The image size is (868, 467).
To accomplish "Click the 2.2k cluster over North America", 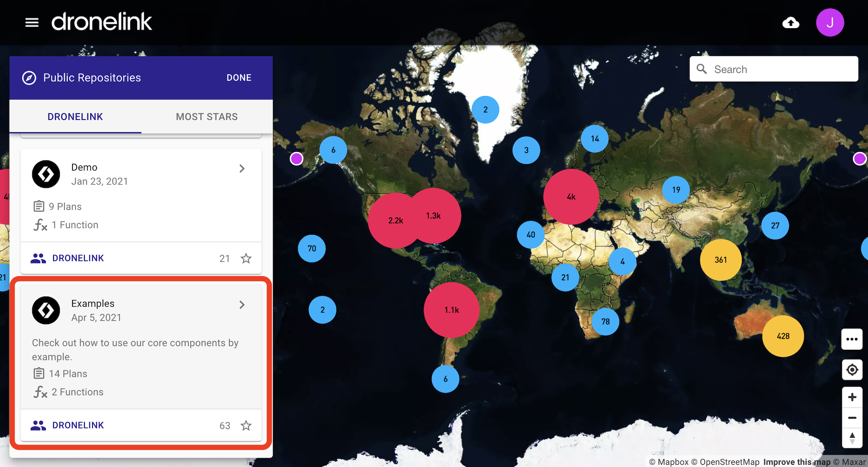I will 395,221.
